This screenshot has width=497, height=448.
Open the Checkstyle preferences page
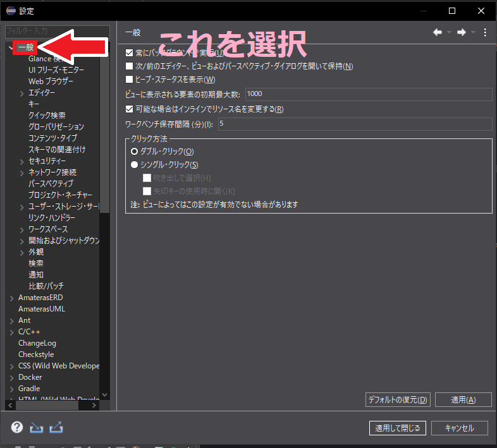36,354
